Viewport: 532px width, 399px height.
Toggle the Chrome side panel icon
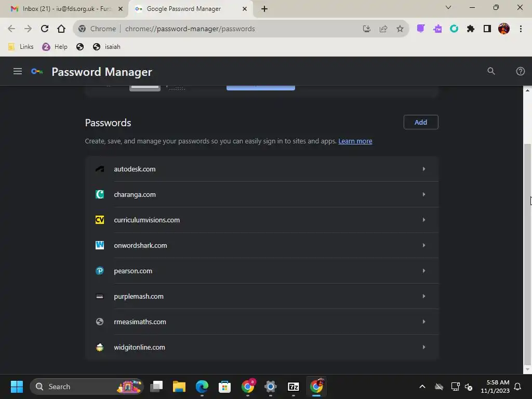tap(487, 29)
